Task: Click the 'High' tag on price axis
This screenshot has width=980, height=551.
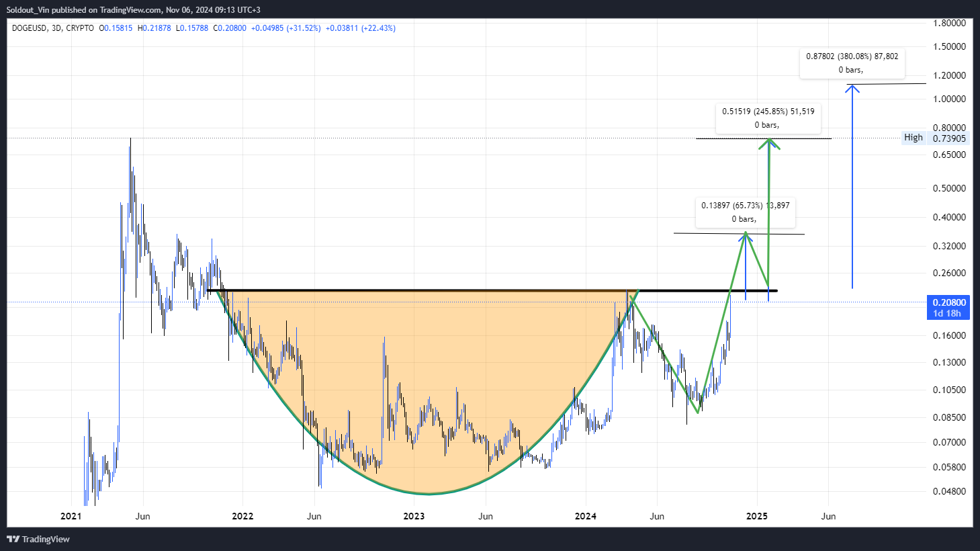Action: click(914, 138)
